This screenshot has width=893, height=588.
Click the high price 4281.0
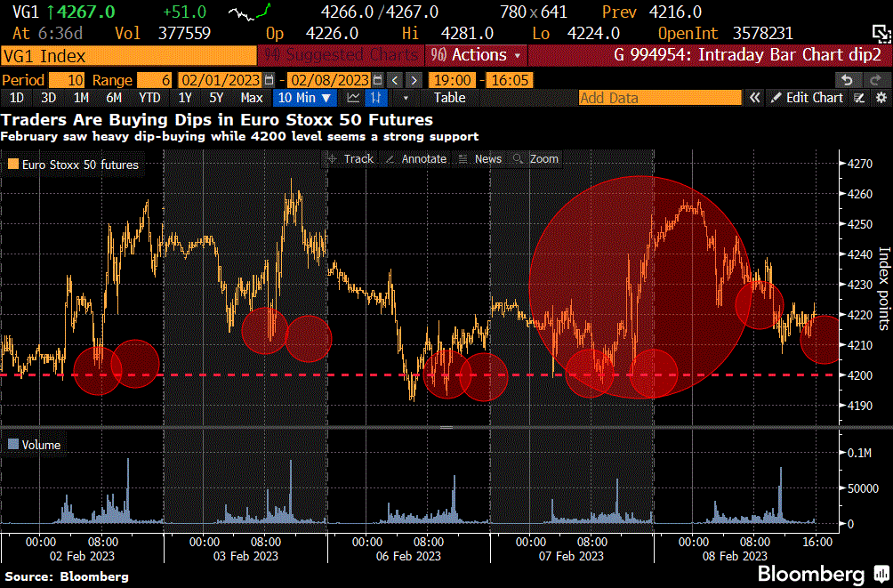click(467, 34)
